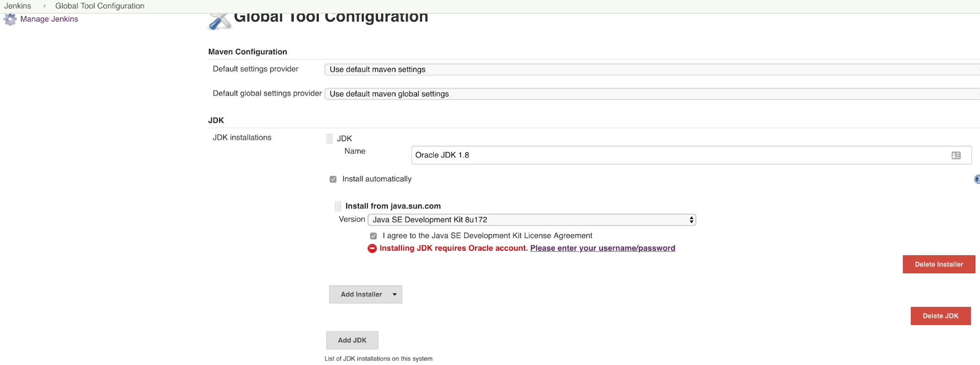Click the Delete Installer button

tap(939, 265)
